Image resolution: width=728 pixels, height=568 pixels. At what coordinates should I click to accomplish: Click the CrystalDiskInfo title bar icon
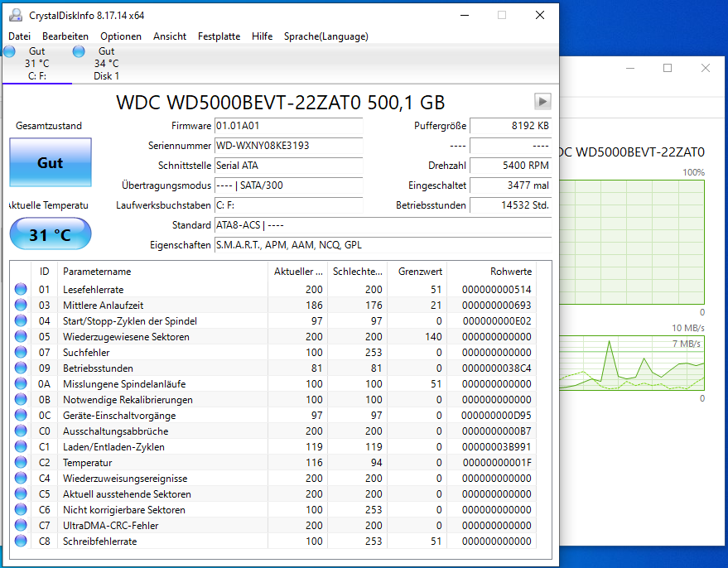click(x=16, y=15)
